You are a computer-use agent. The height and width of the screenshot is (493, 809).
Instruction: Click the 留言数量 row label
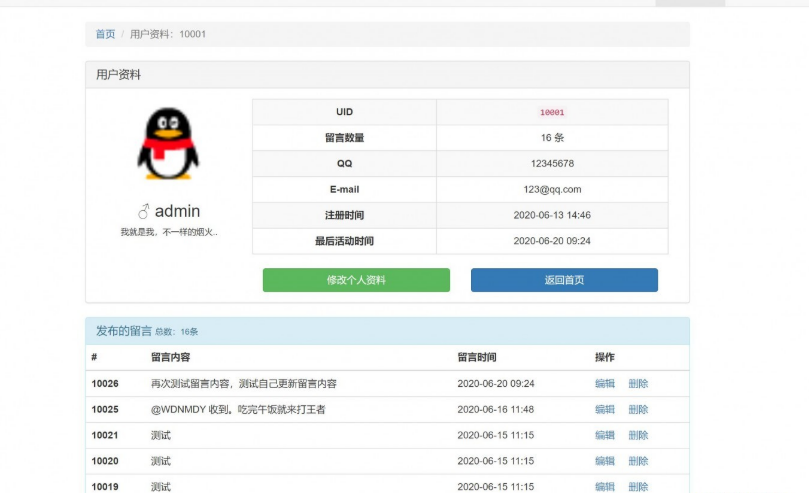[344, 138]
